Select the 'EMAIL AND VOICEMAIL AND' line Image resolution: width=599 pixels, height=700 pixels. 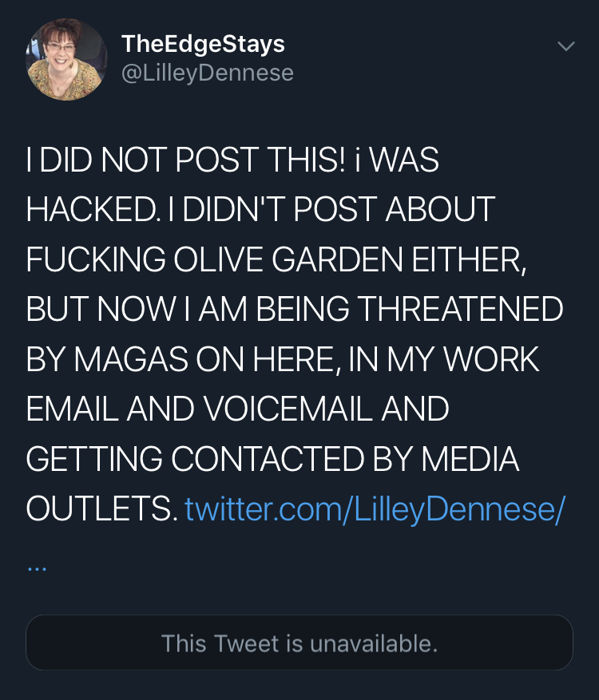point(237,409)
